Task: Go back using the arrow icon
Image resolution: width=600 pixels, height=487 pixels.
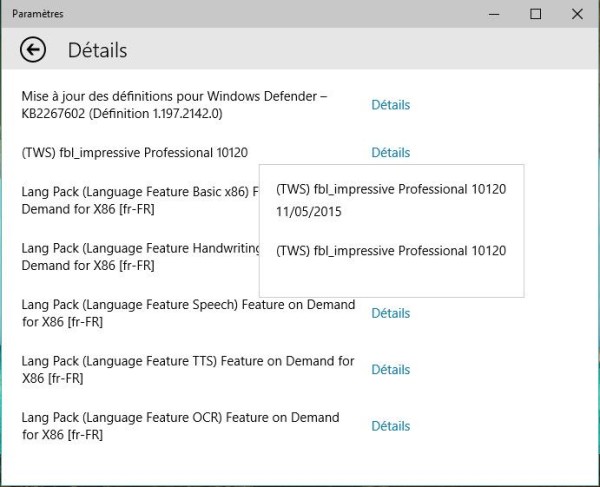Action: 33,50
